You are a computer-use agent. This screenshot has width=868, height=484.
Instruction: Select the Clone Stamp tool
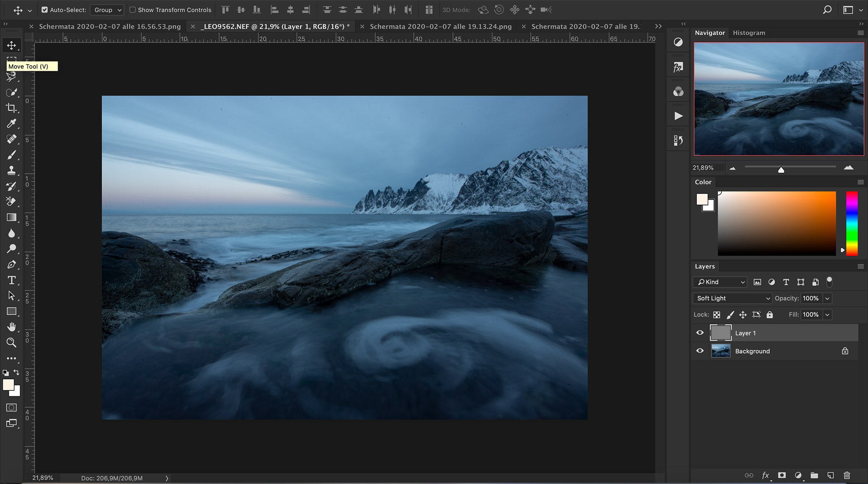11,170
